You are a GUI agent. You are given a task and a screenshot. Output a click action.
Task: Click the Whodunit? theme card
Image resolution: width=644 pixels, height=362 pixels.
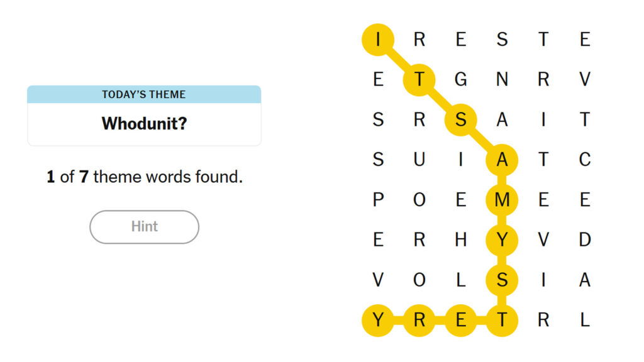coord(143,123)
